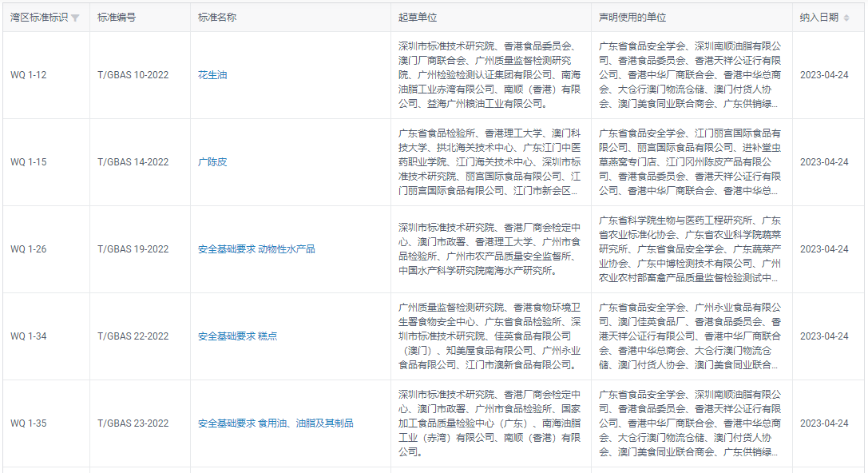Open 安全基础要求 食用油、油脂及其制品 link
868x473 pixels.
click(275, 423)
